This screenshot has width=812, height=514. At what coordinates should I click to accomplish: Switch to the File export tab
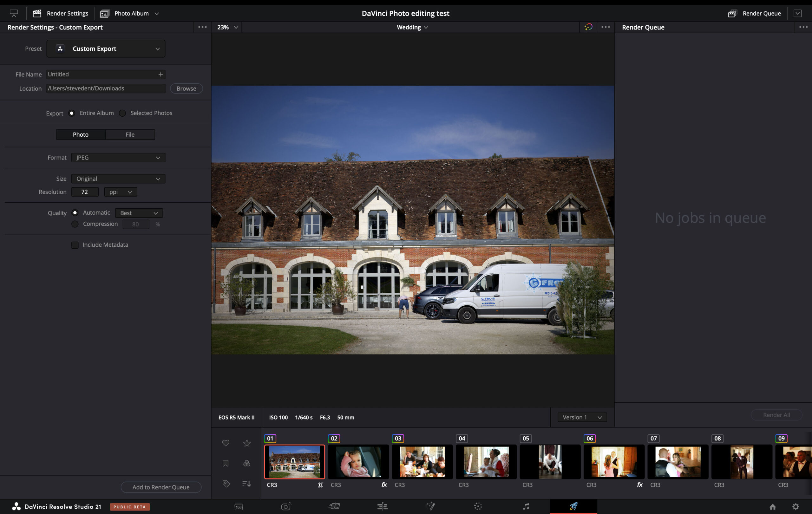click(x=130, y=134)
